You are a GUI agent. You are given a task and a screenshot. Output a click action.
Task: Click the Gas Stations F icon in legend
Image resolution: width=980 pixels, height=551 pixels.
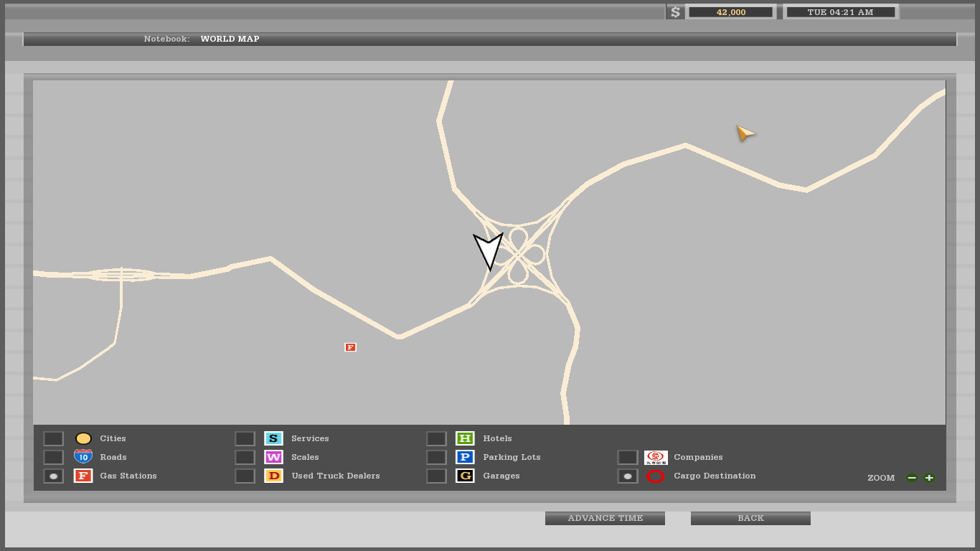[x=83, y=476]
